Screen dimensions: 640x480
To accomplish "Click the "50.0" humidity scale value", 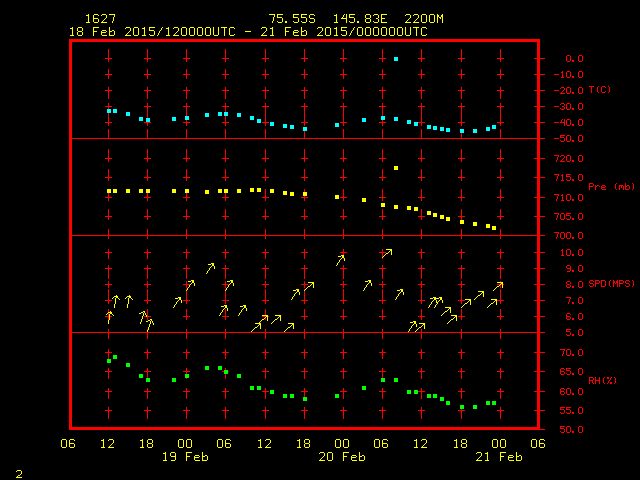I will click(571, 430).
